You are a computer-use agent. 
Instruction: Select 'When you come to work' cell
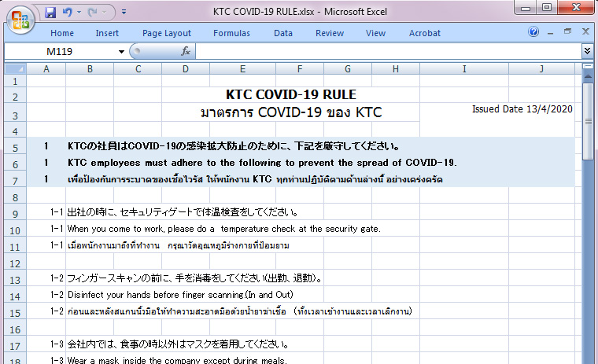tap(223, 229)
